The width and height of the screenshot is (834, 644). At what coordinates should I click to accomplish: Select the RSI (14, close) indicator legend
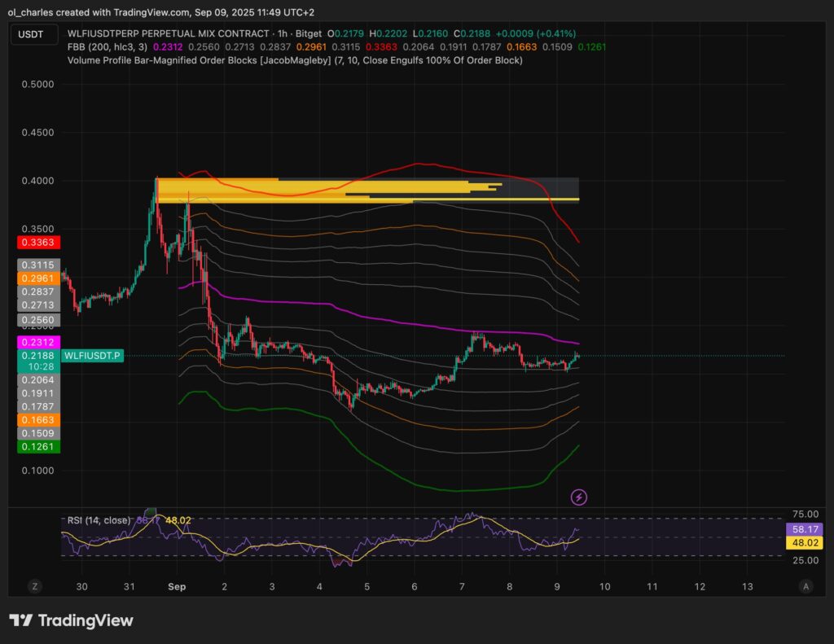pyautogui.click(x=98, y=519)
